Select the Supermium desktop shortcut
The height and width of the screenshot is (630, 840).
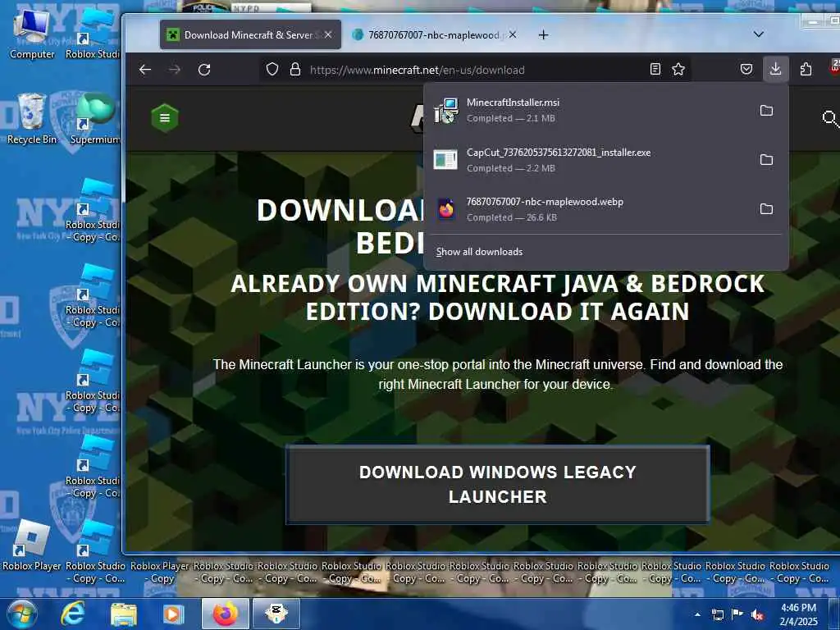(95, 119)
